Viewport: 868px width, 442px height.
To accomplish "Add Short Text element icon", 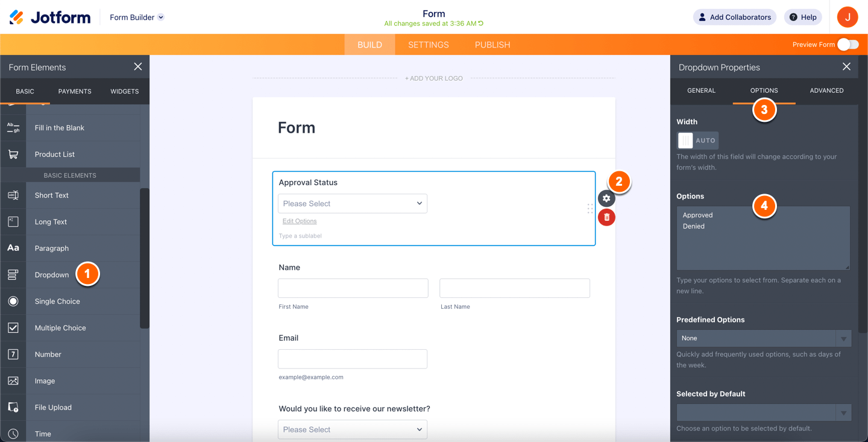I will pos(13,195).
